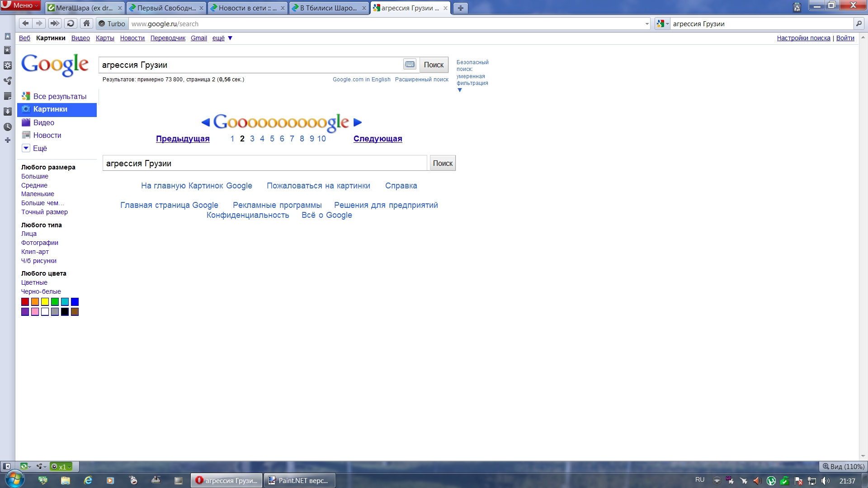Open the Opera sidebar history clock panel

click(x=8, y=127)
